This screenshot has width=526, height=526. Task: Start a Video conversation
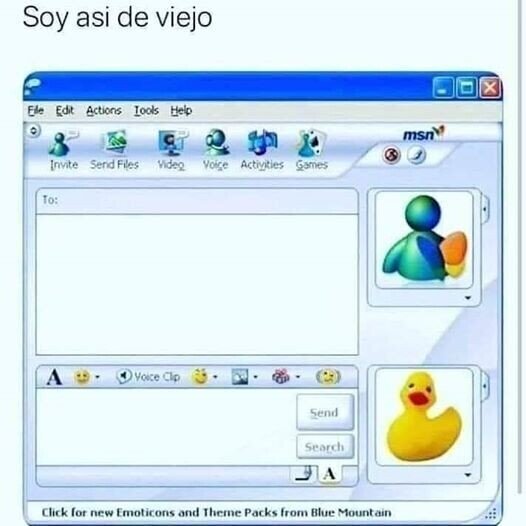tap(171, 143)
